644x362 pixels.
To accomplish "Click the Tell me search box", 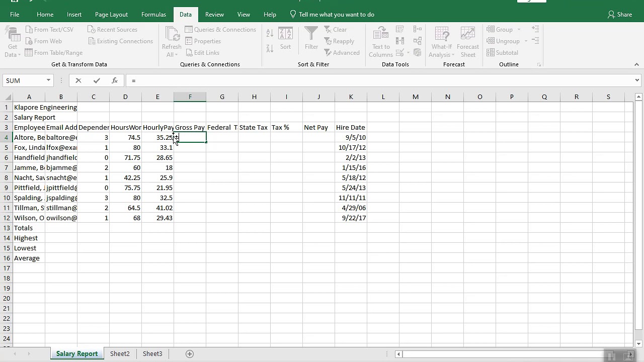I will [x=332, y=15].
